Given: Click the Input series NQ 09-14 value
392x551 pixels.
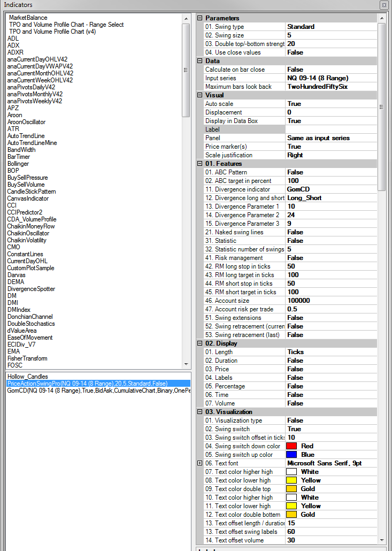Looking at the screenshot, I should (331, 78).
